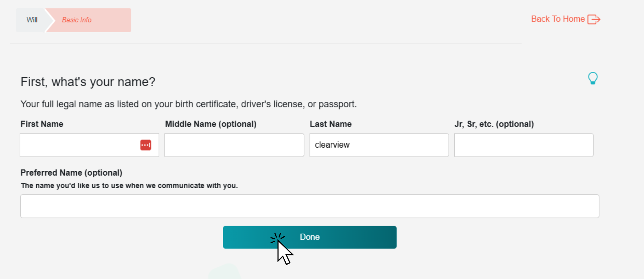Go to the Will breadcrumb step
Image resolution: width=644 pixels, height=279 pixels.
(x=32, y=20)
